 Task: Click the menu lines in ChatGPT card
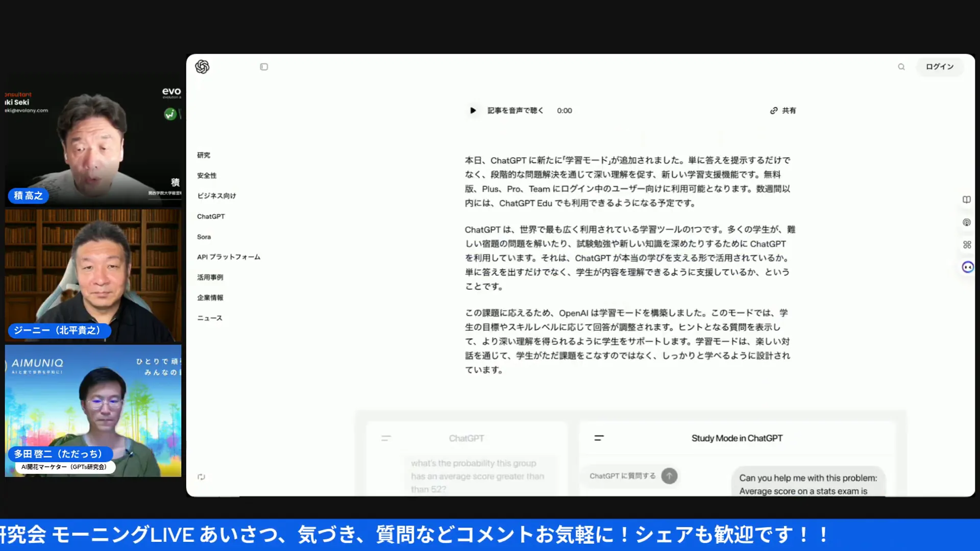pos(386,438)
